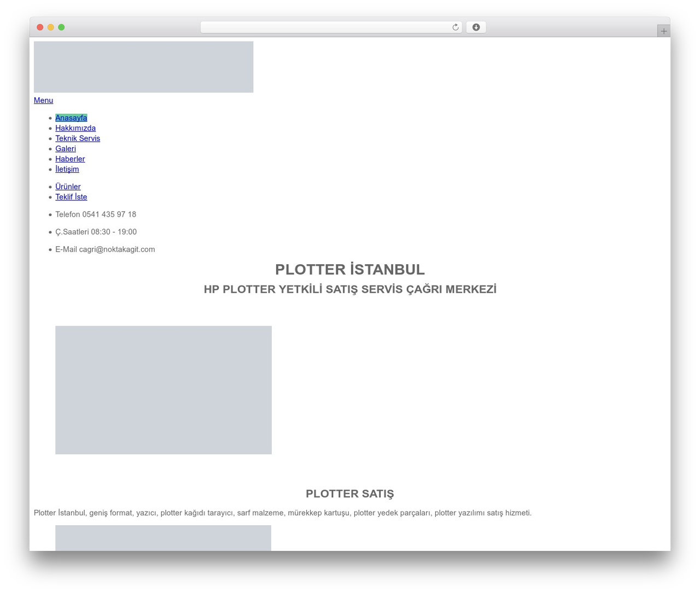View the Haberler page
Viewport: 700px width, 593px height.
click(x=70, y=159)
